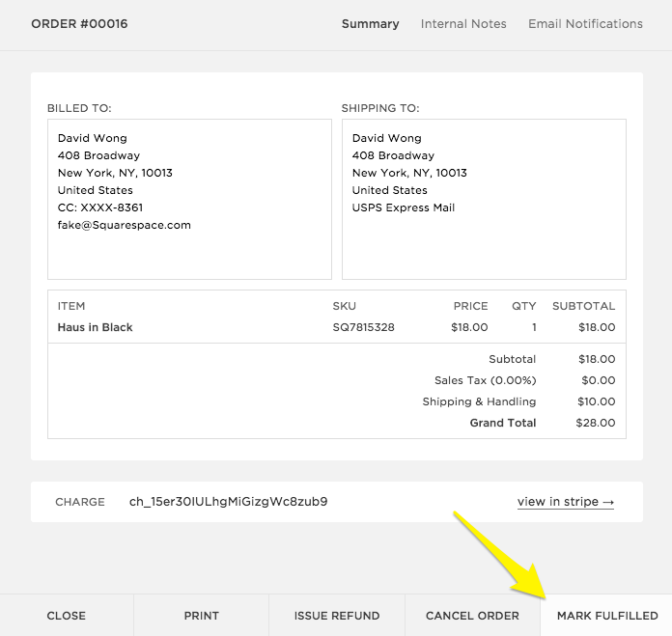Click Issue Refund
The height and width of the screenshot is (636, 672).
(x=337, y=616)
